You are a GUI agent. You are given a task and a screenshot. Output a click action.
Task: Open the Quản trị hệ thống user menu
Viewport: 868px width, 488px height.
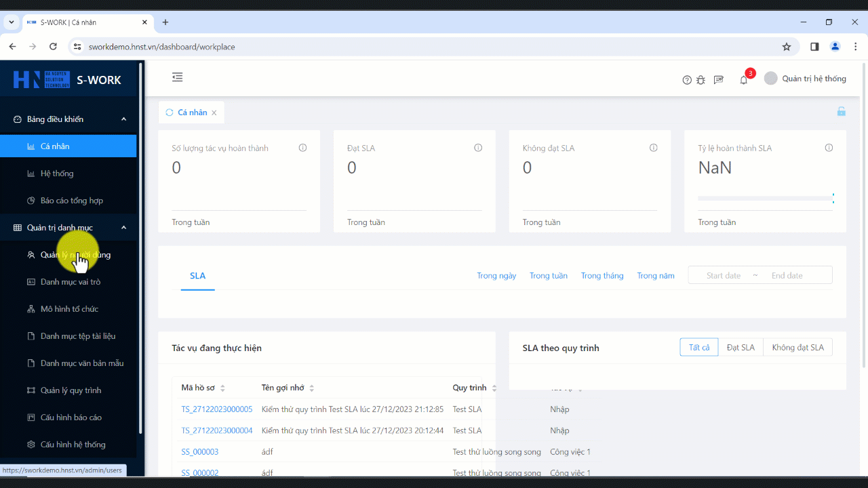coord(805,79)
